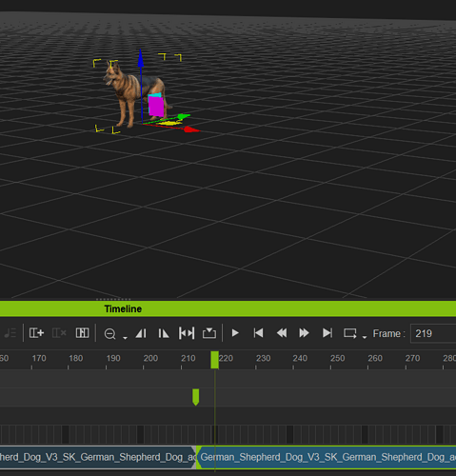Click the greyed-out music note sound icon
The image size is (456, 476).
click(10, 333)
